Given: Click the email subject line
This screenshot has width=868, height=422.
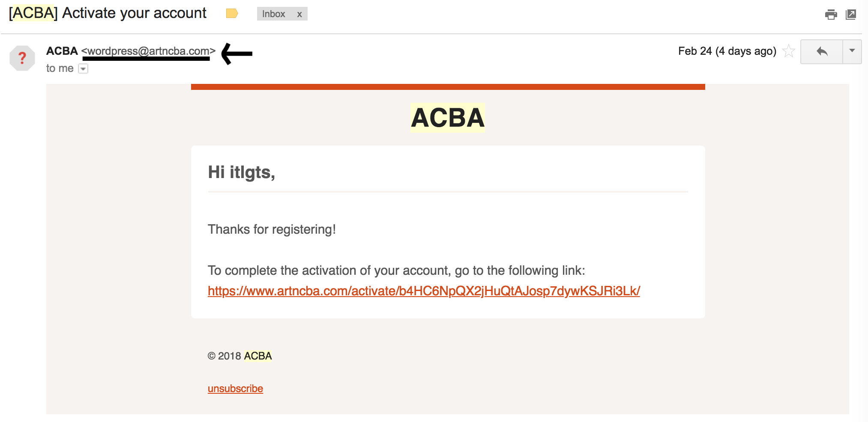Looking at the screenshot, I should point(108,13).
